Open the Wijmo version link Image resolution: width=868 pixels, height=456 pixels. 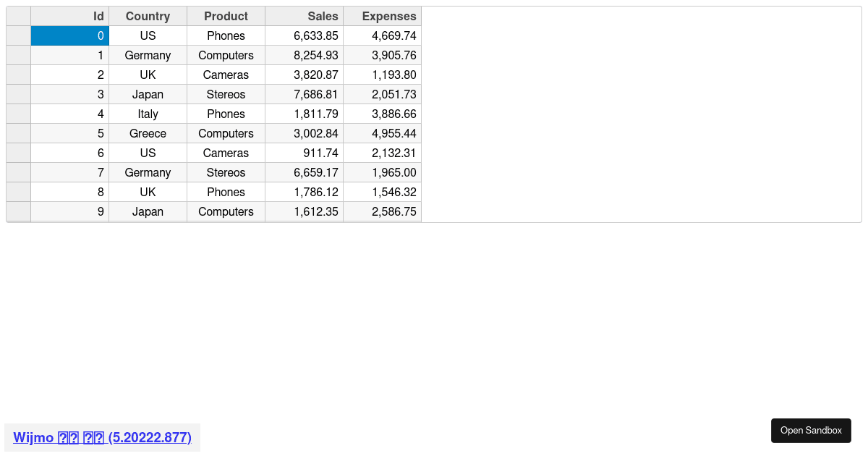point(102,437)
